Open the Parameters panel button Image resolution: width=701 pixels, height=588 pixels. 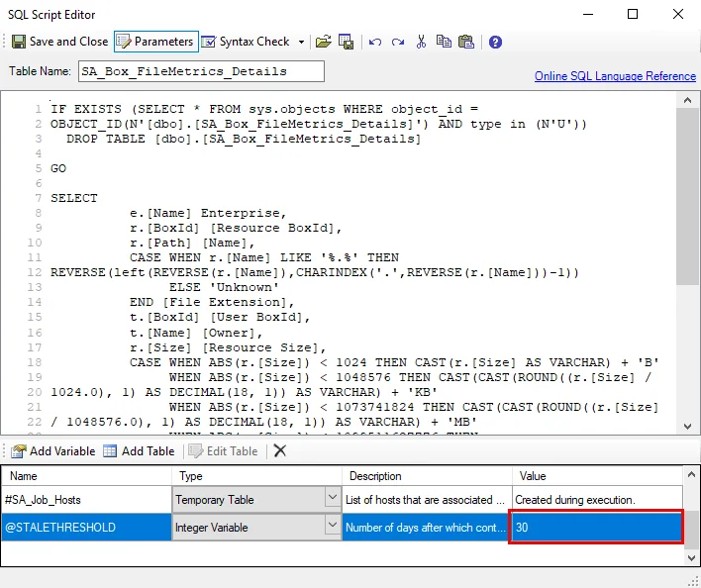click(x=156, y=42)
